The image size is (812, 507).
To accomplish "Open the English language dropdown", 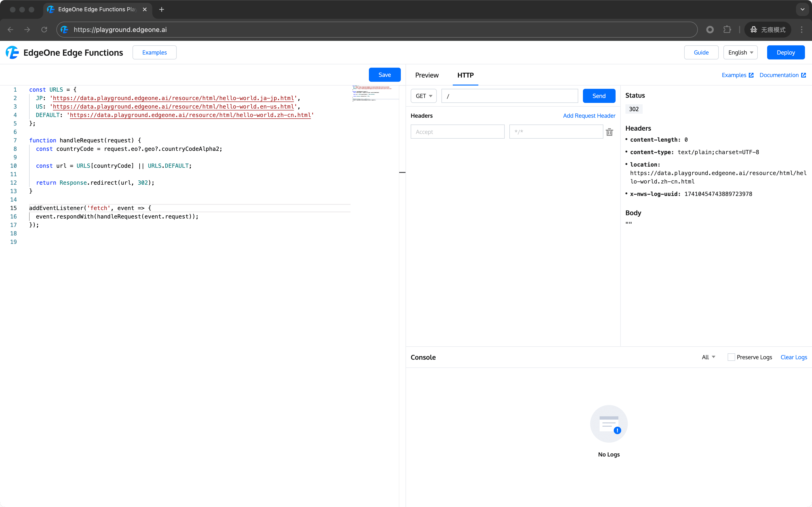I will tap(740, 52).
